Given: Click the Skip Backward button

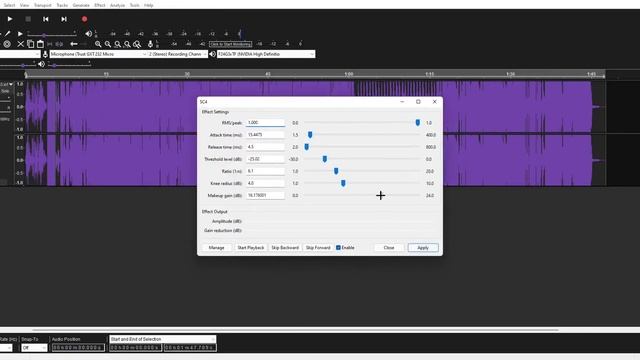Looking at the screenshot, I should (285, 248).
